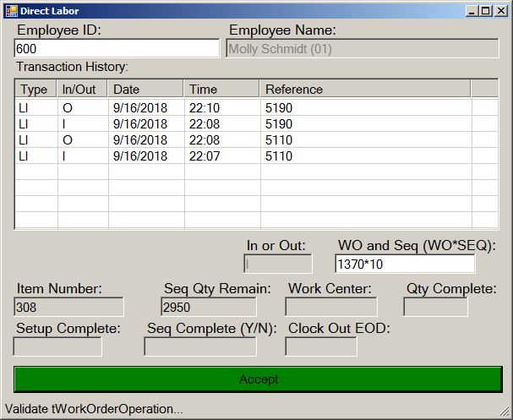
Task: Click the Work Center field
Action: point(330,307)
